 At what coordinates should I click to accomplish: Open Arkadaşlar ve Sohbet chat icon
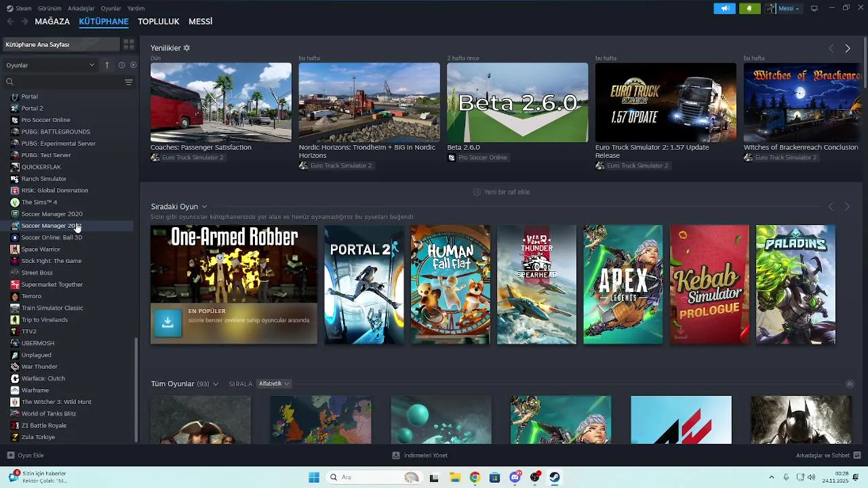point(857,455)
